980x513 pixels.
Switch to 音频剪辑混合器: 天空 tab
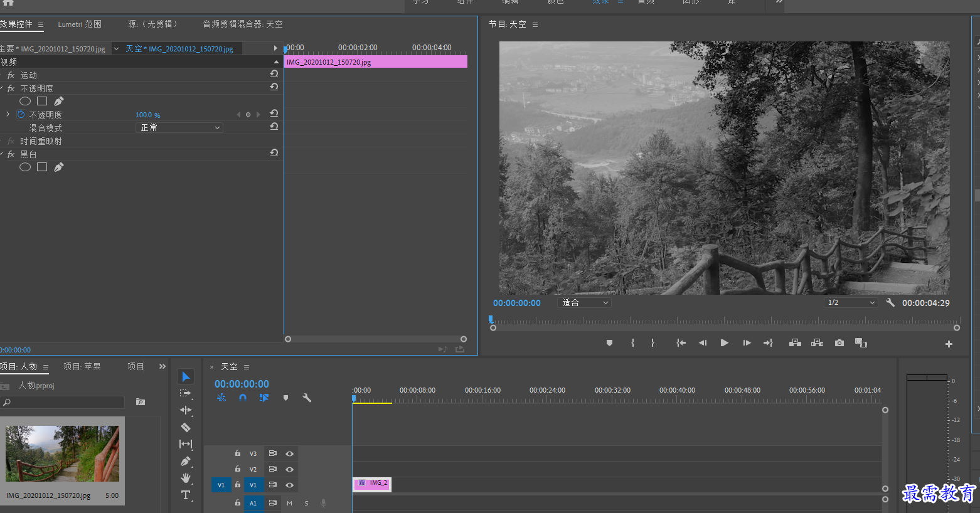click(243, 24)
